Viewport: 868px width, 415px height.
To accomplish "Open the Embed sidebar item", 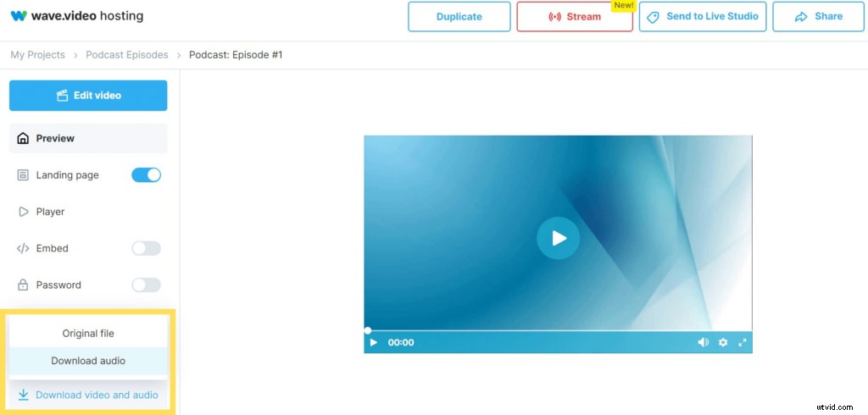I will coord(52,248).
